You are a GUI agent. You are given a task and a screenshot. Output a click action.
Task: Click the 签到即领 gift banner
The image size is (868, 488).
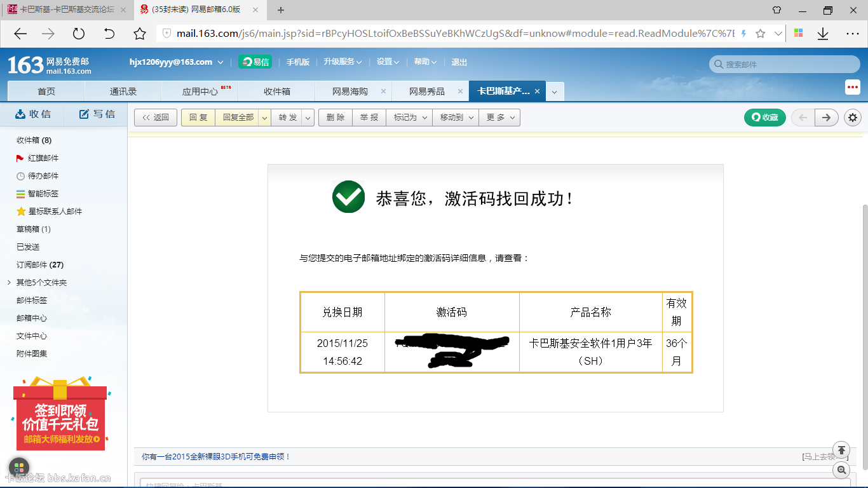pyautogui.click(x=60, y=413)
